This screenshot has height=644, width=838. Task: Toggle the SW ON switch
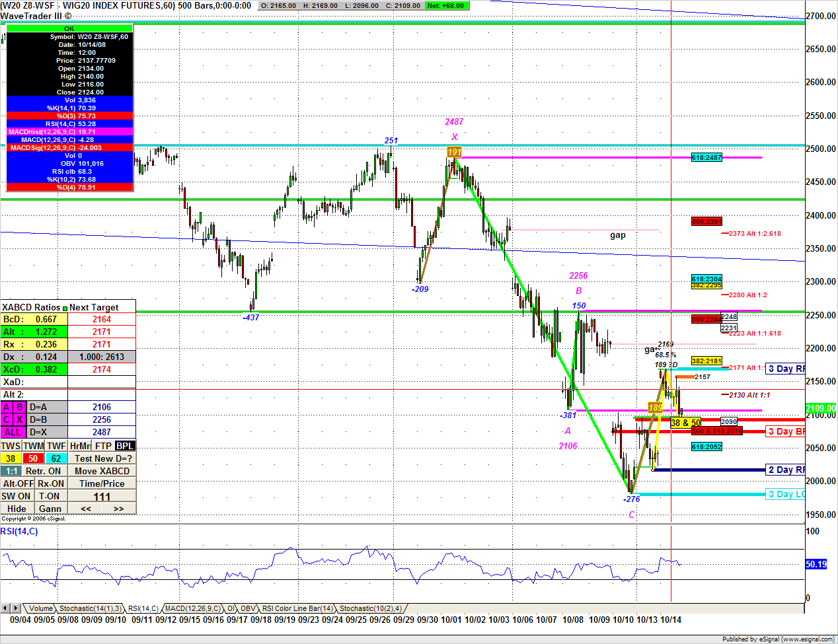click(x=17, y=496)
